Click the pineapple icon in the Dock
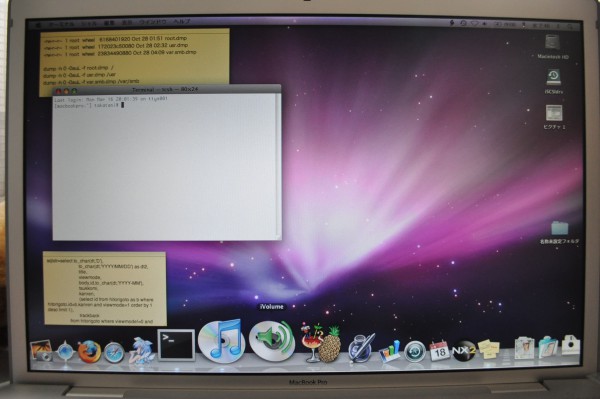The width and height of the screenshot is (600, 399). [330, 345]
